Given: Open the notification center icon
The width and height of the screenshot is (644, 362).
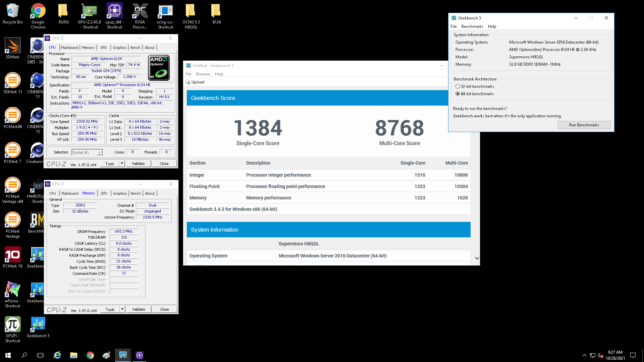Looking at the screenshot, I should point(633,355).
